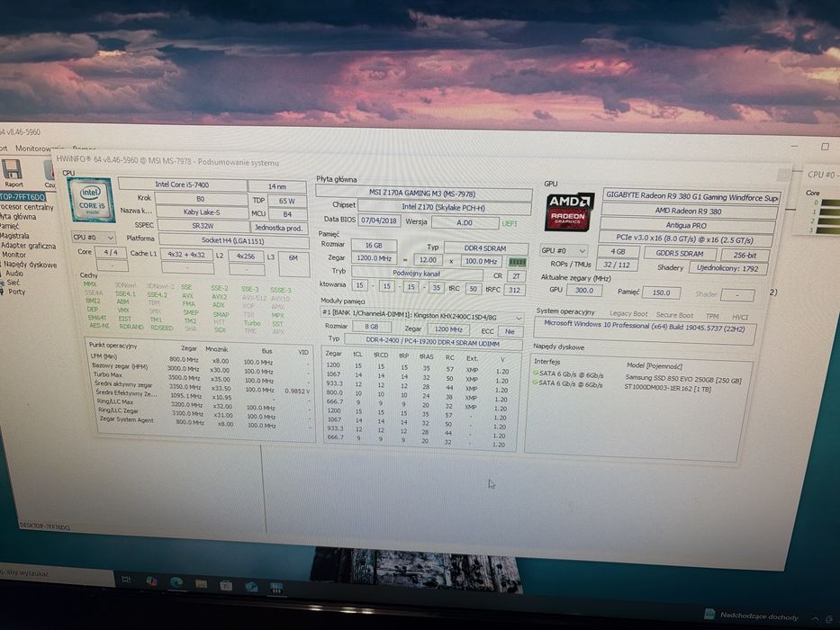Open the GPU #0 selector dropdown
This screenshot has height=630, width=840.
point(564,251)
